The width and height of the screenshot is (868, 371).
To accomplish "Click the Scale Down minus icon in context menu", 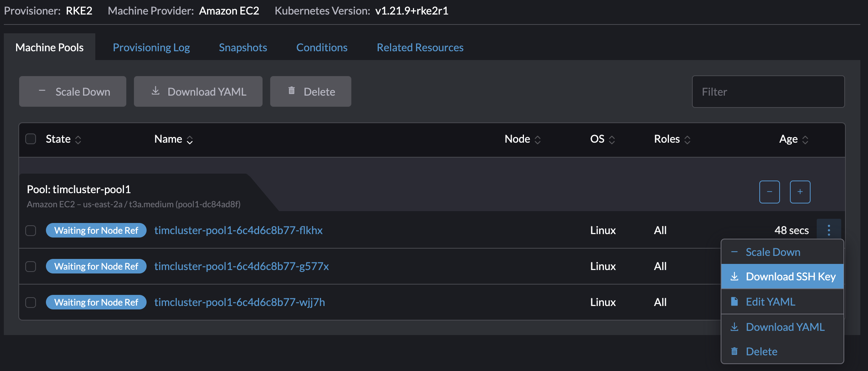I will click(x=734, y=252).
